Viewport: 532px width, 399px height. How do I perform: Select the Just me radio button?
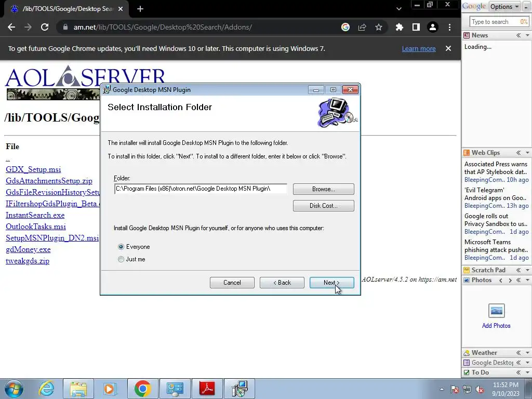coord(121,259)
